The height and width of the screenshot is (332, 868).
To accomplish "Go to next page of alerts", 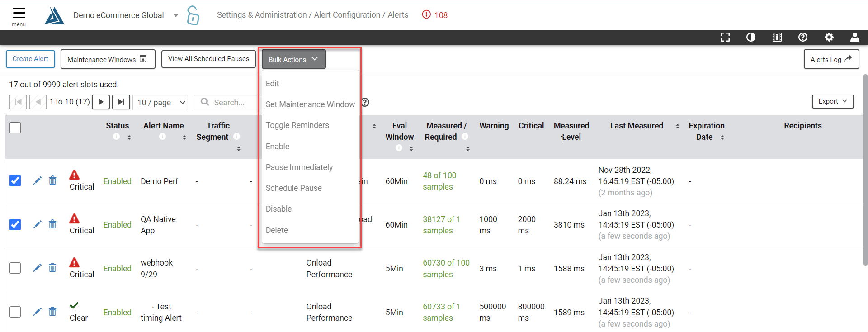I will 101,102.
